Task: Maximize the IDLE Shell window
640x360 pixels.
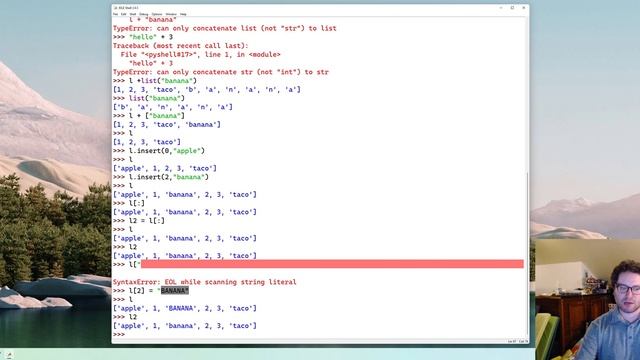Action: (512, 8)
